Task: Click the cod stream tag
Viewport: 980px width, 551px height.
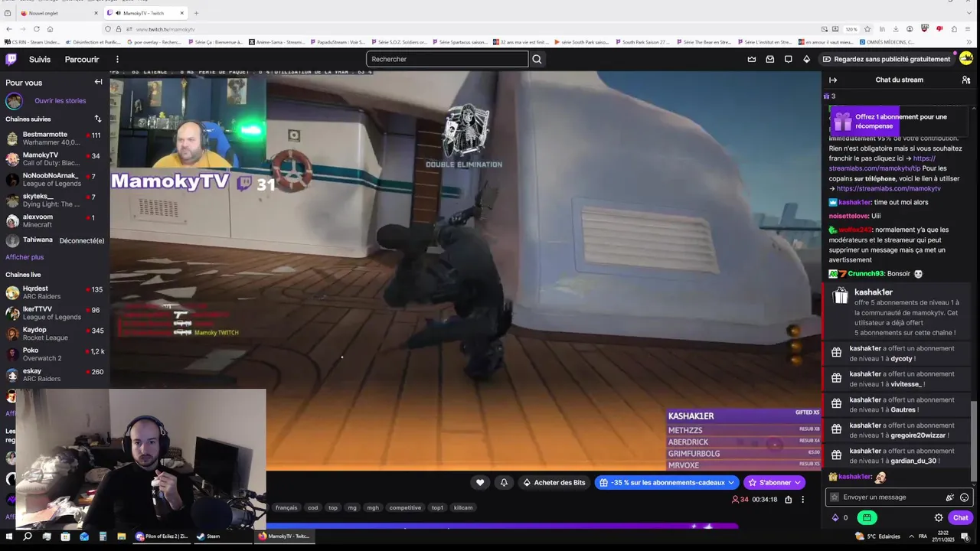Action: (312, 507)
